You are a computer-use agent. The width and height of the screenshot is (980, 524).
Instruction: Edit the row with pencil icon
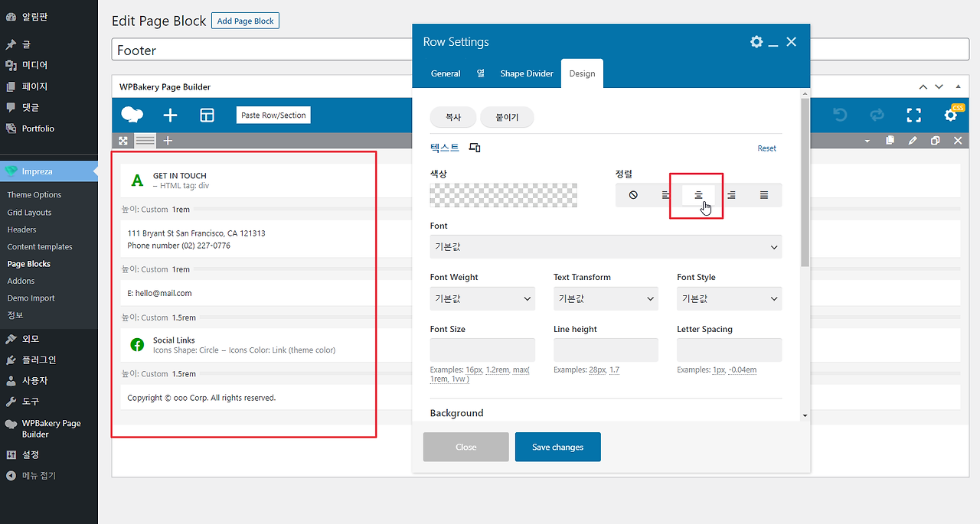coord(913,141)
